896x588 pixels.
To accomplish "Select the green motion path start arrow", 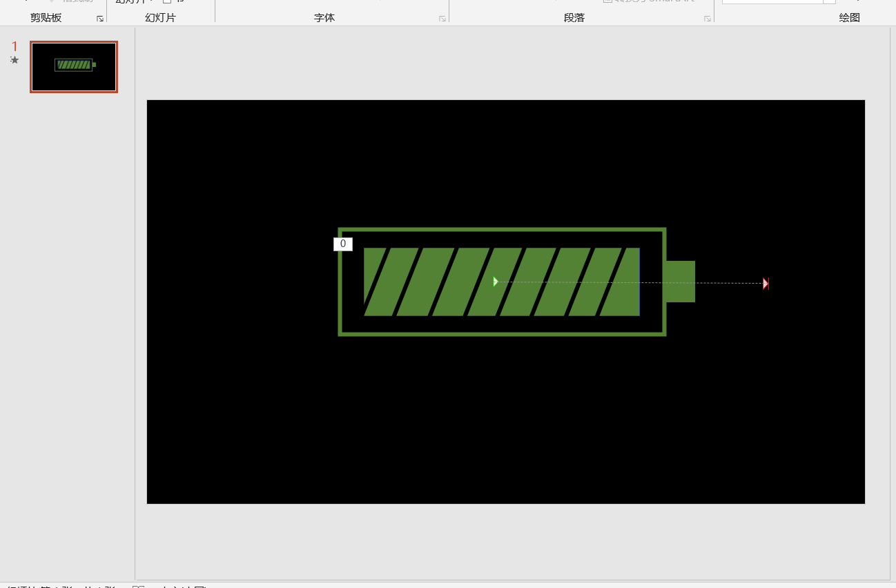I will (x=496, y=282).
